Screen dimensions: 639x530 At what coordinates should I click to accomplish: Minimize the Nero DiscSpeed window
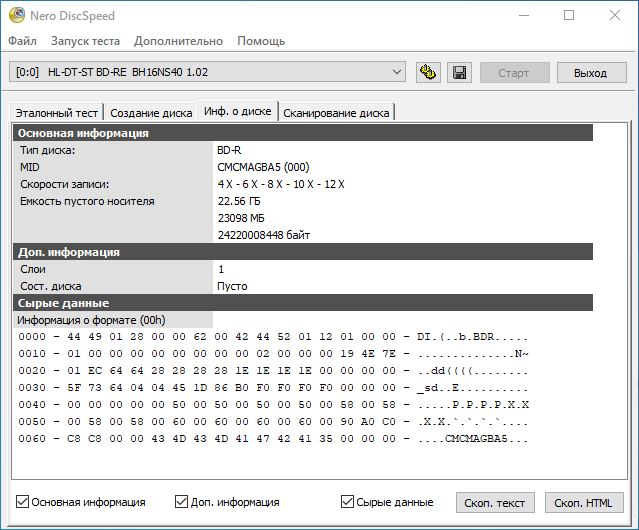point(524,15)
